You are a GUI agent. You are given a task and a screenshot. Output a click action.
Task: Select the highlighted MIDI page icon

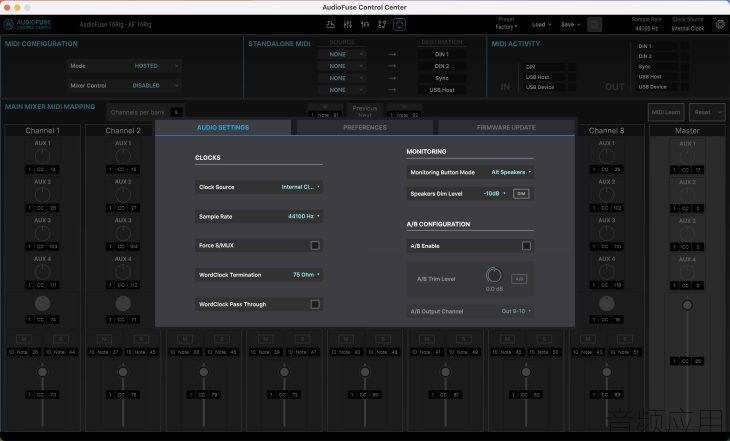click(399, 24)
